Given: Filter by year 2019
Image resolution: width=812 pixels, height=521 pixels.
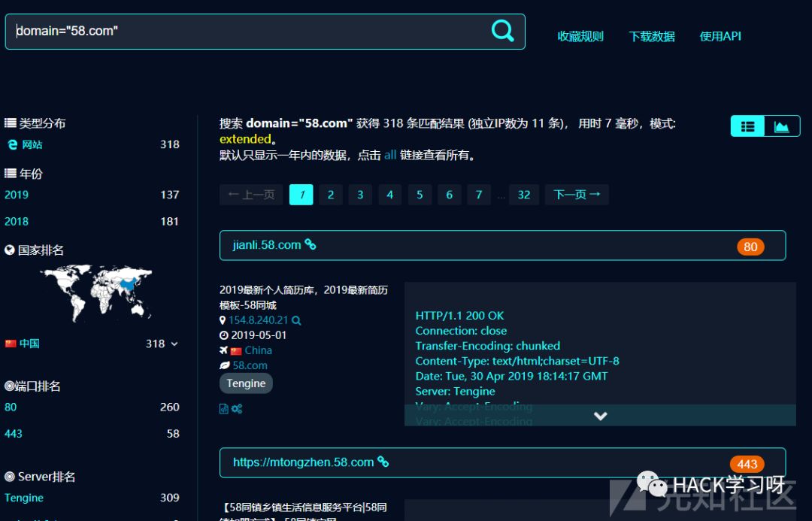Looking at the screenshot, I should click(17, 195).
